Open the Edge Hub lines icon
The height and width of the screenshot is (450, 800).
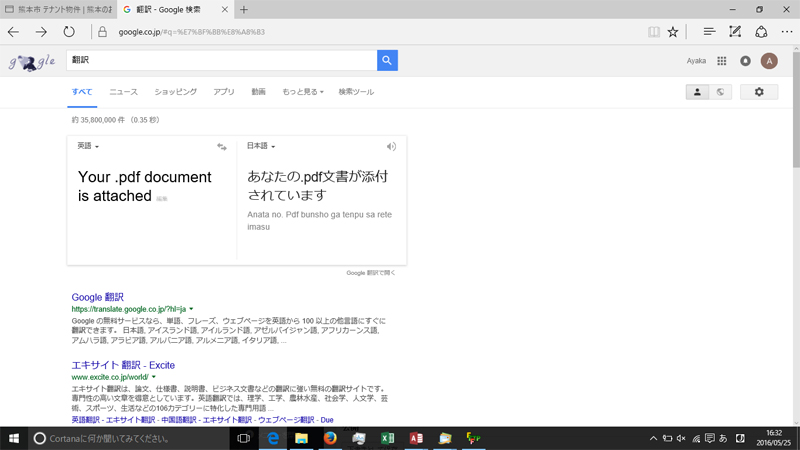[709, 32]
